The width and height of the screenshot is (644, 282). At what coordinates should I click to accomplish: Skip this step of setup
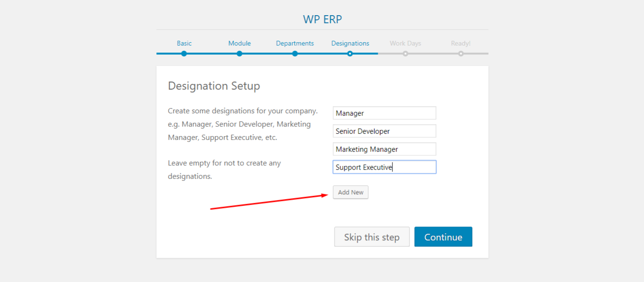(372, 237)
